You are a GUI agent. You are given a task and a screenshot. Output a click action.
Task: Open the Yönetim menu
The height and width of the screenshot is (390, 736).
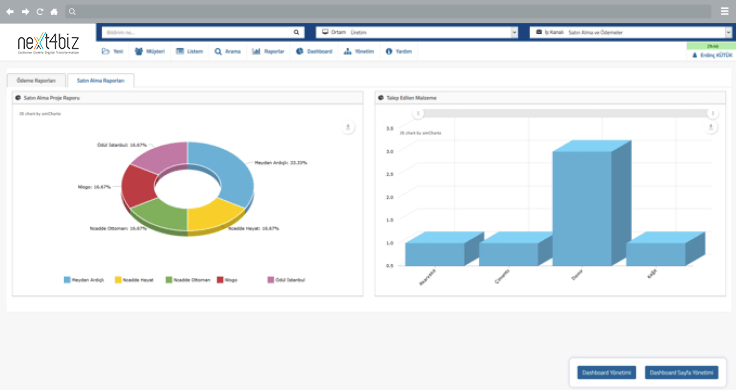pos(359,52)
